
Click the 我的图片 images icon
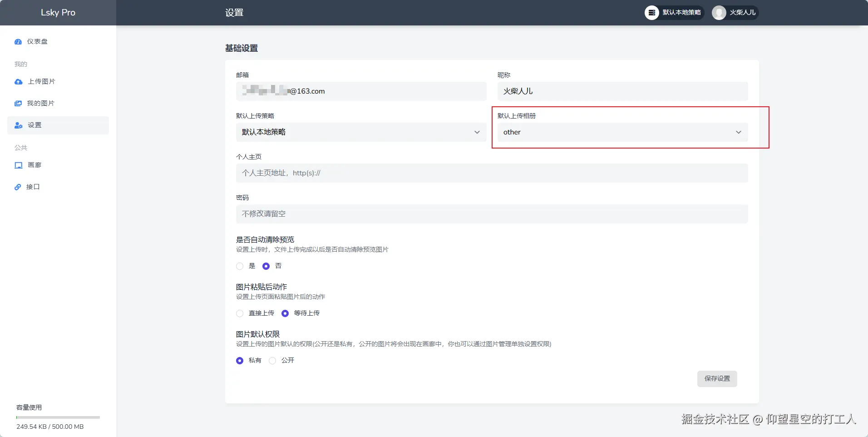coord(18,104)
